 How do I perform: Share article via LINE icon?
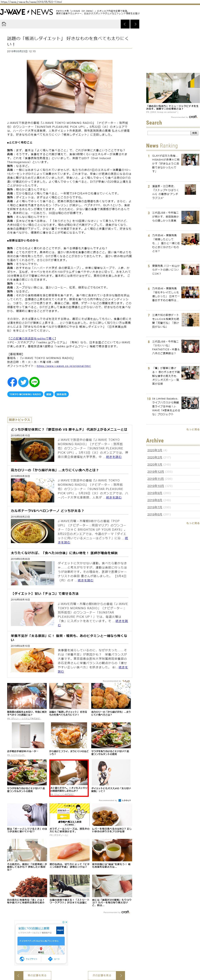pyautogui.click(x=34, y=382)
